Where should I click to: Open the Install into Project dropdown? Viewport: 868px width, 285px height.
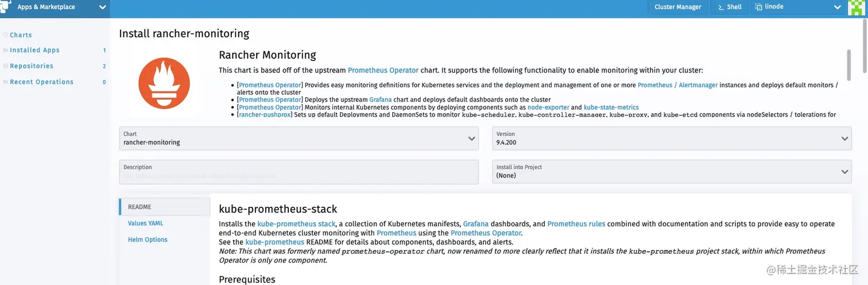click(x=671, y=172)
